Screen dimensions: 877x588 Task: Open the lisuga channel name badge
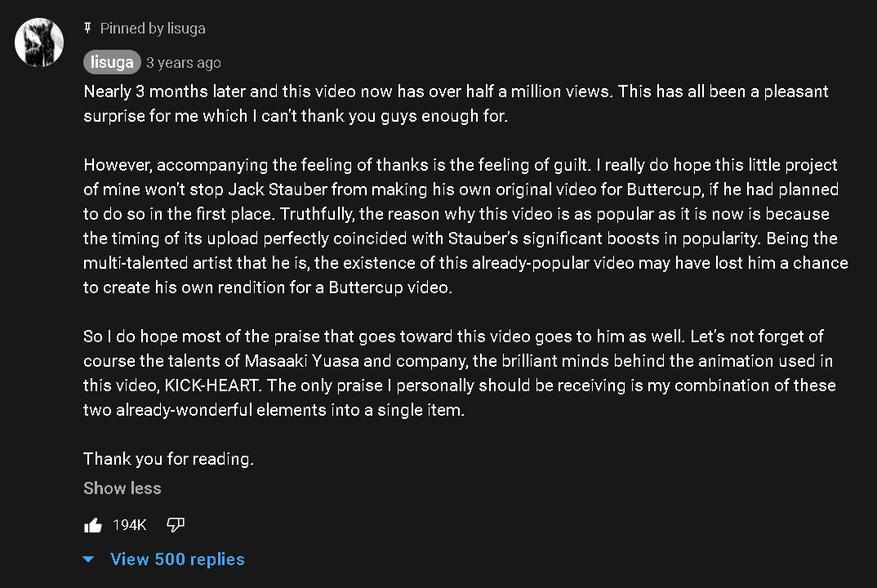click(x=112, y=63)
